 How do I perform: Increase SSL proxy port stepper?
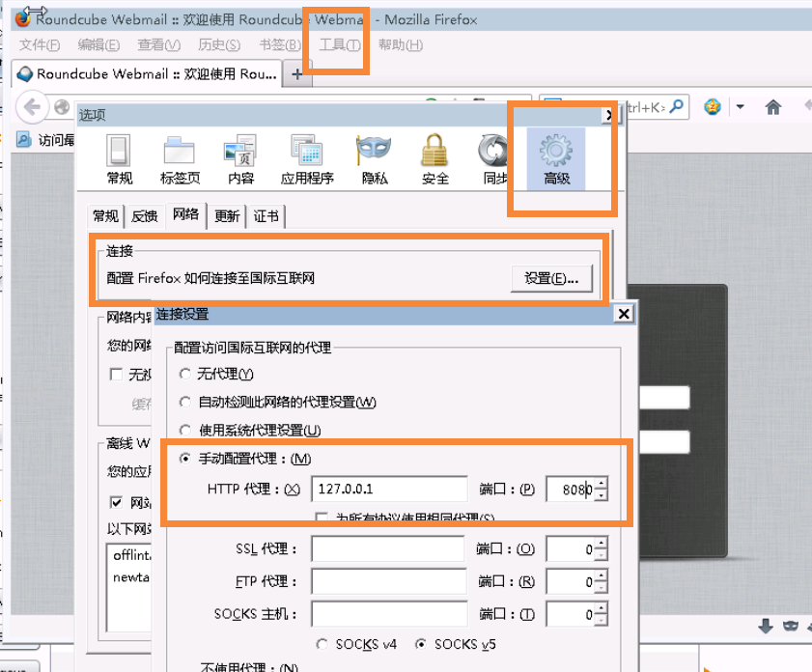(601, 543)
